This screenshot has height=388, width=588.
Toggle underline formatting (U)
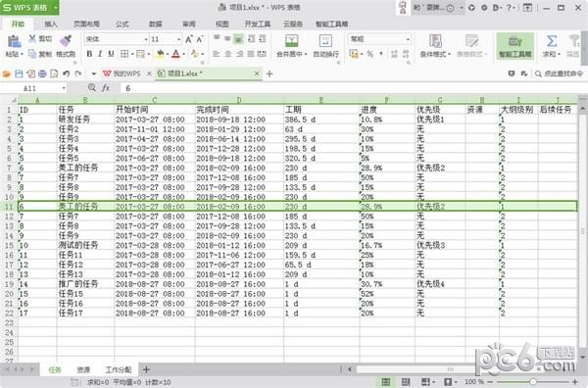tap(111, 54)
